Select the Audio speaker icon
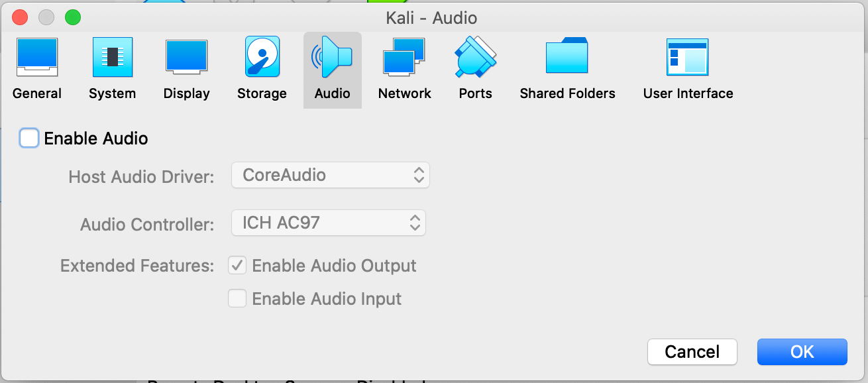868x383 pixels. click(333, 58)
